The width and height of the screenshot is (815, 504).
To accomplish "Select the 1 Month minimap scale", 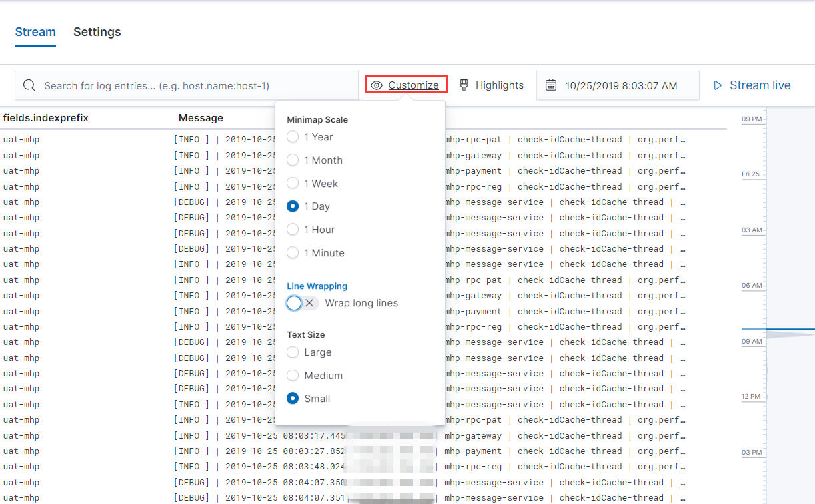I will pyautogui.click(x=293, y=160).
